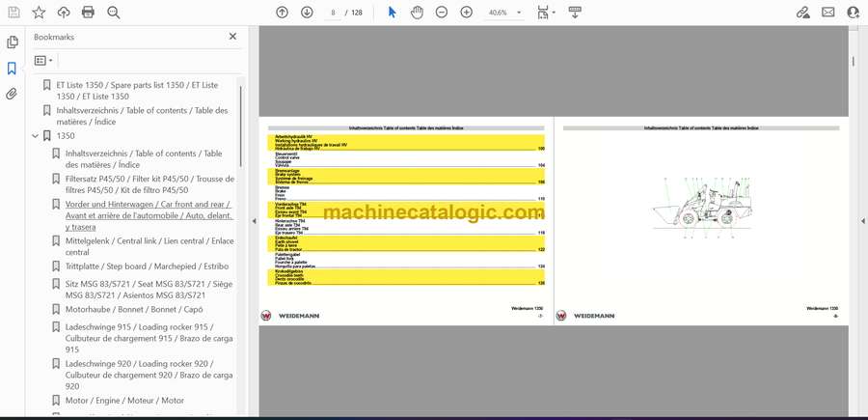The image size is (868, 420).
Task: Open the Vorder und Hinterwagen bookmark
Action: (149, 215)
